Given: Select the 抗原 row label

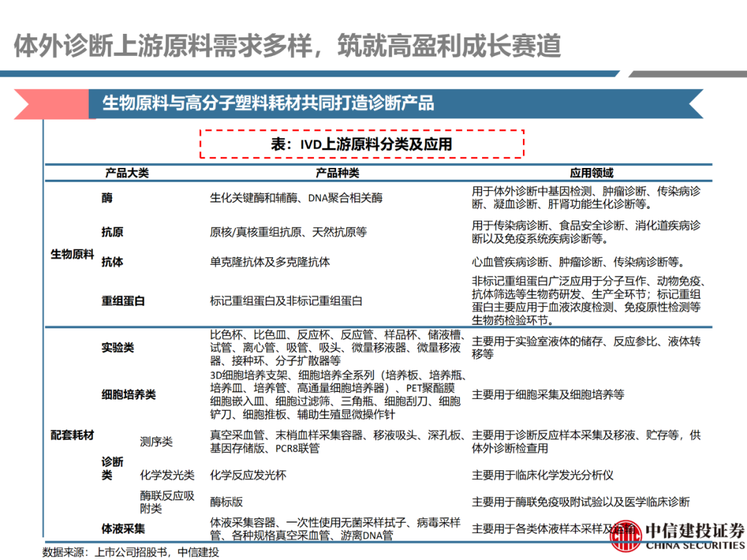Looking at the screenshot, I should click(x=113, y=232).
